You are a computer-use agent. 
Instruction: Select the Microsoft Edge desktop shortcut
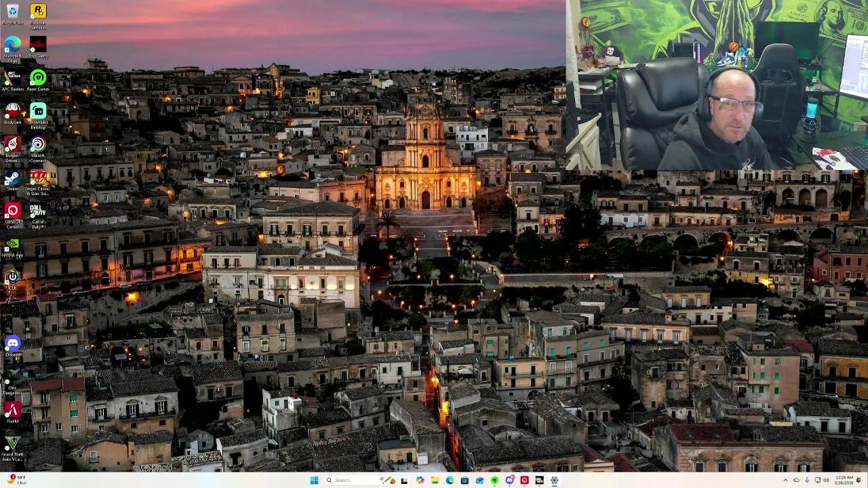pos(12,45)
